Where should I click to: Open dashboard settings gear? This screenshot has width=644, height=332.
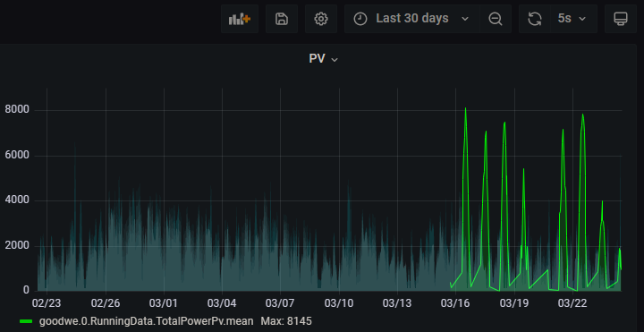(321, 19)
